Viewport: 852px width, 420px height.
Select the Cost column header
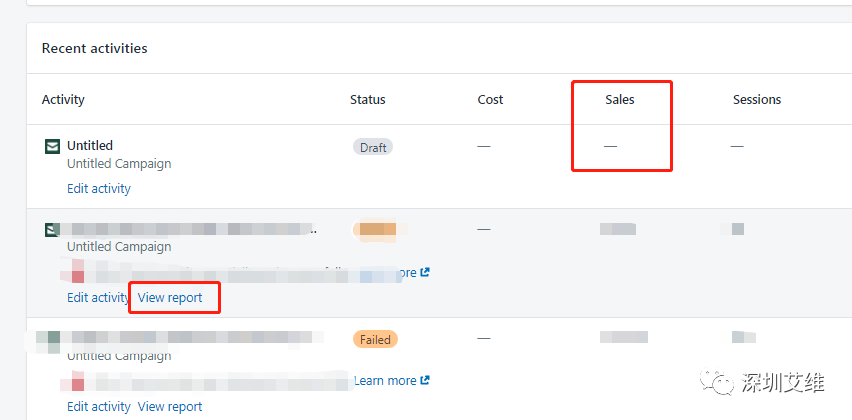(x=490, y=99)
